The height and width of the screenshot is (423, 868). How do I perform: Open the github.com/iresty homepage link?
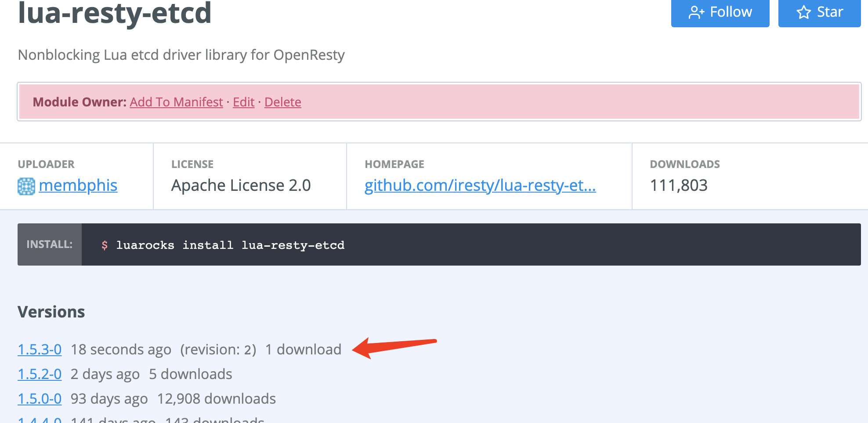pyautogui.click(x=480, y=186)
